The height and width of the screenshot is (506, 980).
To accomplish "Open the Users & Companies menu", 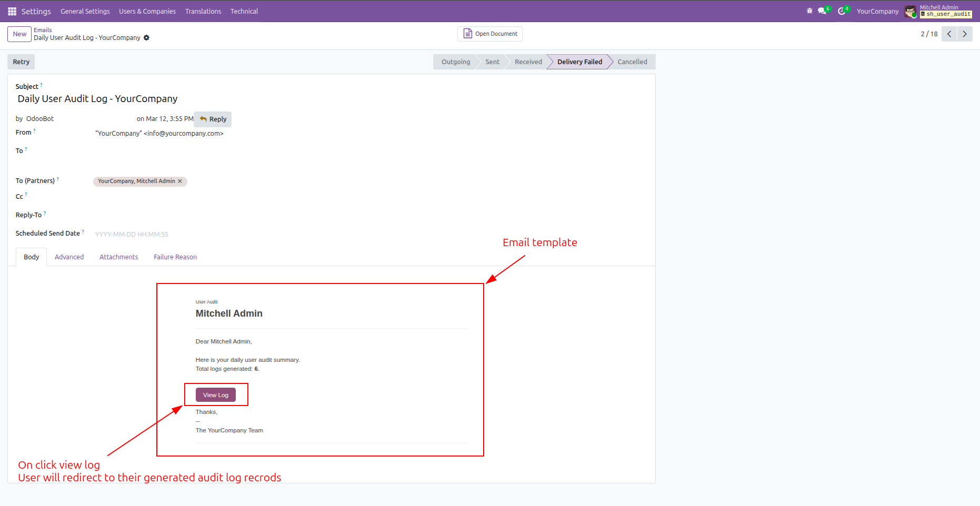I will (147, 11).
